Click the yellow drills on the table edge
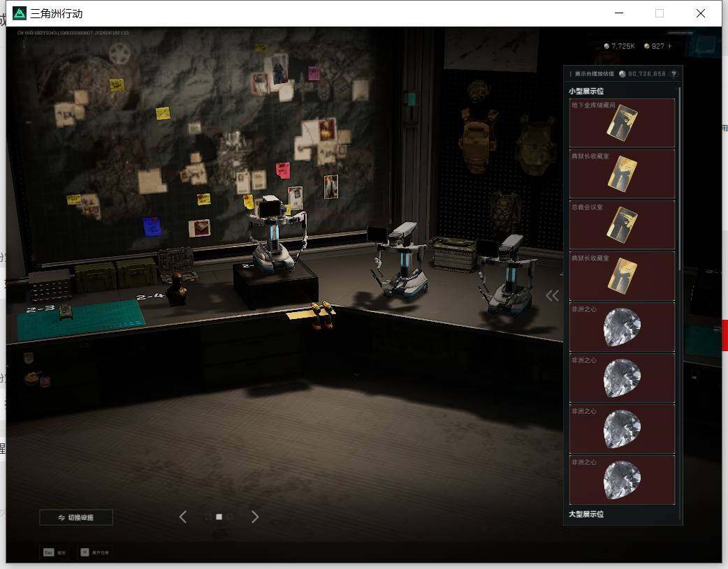 click(321, 314)
